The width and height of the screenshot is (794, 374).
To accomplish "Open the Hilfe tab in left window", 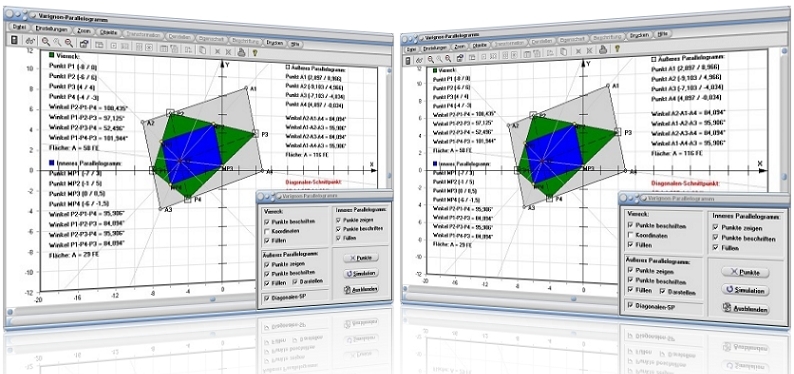I will [x=295, y=44].
